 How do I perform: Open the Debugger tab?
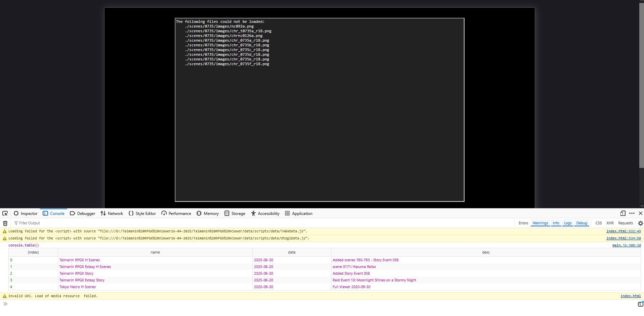82,214
